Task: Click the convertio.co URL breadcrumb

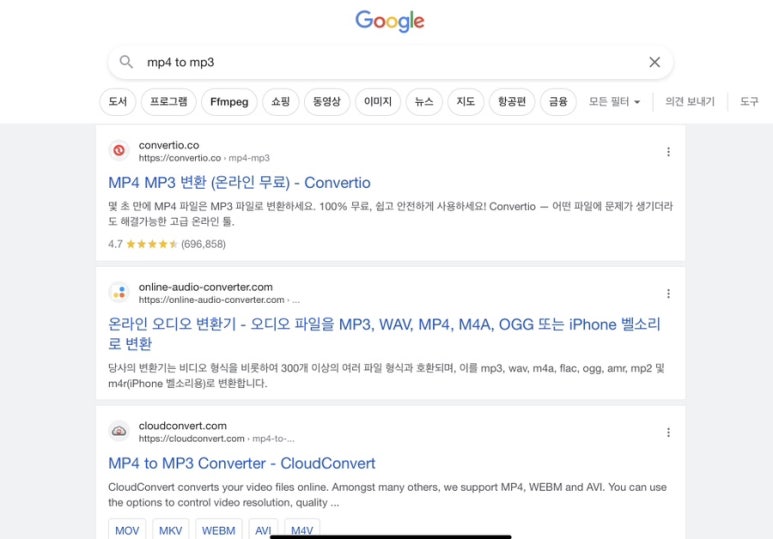Action: (x=204, y=158)
